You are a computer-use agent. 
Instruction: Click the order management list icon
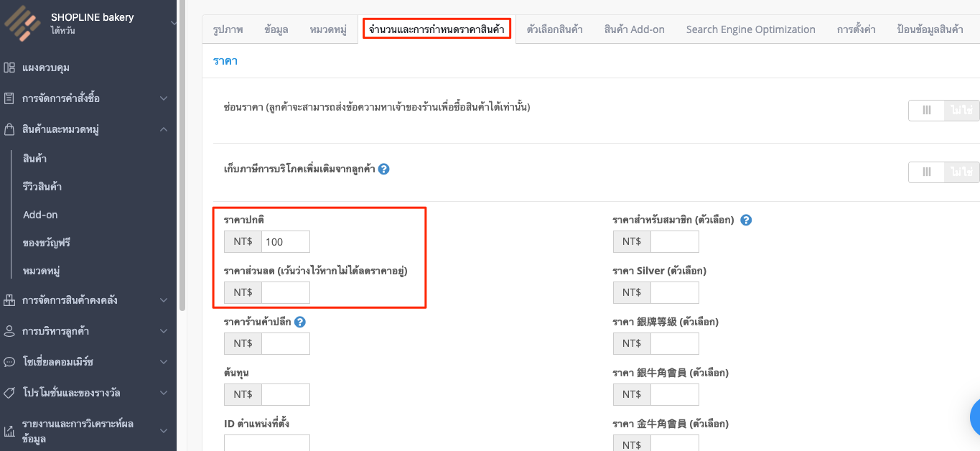coord(9,98)
